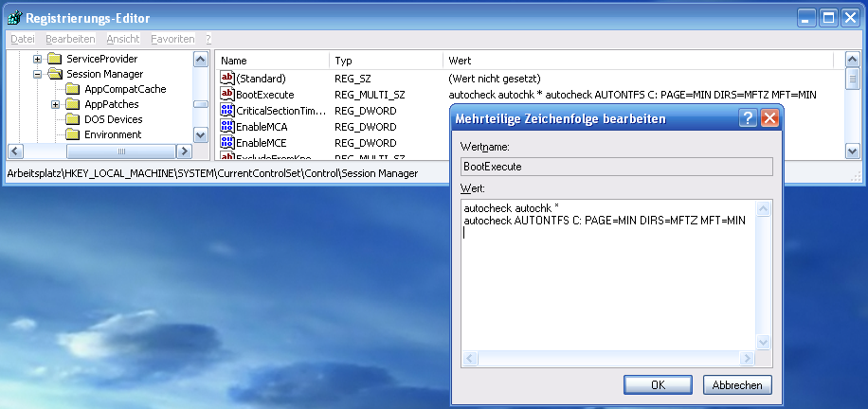Click the Environment folder icon

click(x=73, y=134)
